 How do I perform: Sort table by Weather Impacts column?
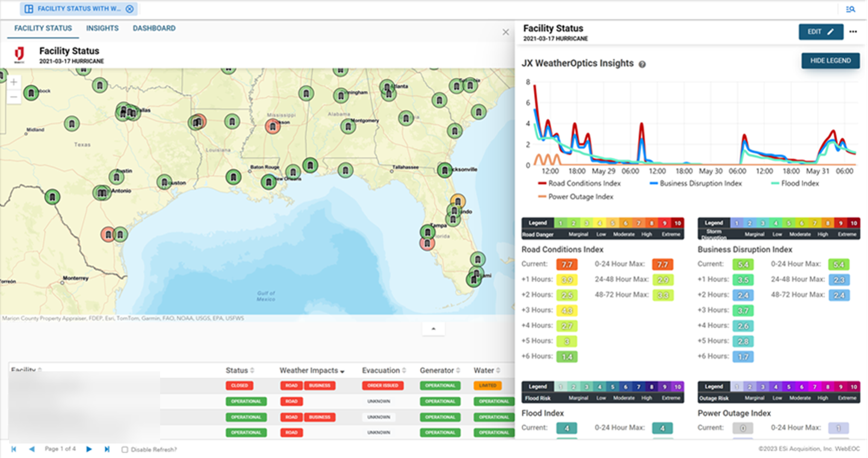pyautogui.click(x=311, y=371)
